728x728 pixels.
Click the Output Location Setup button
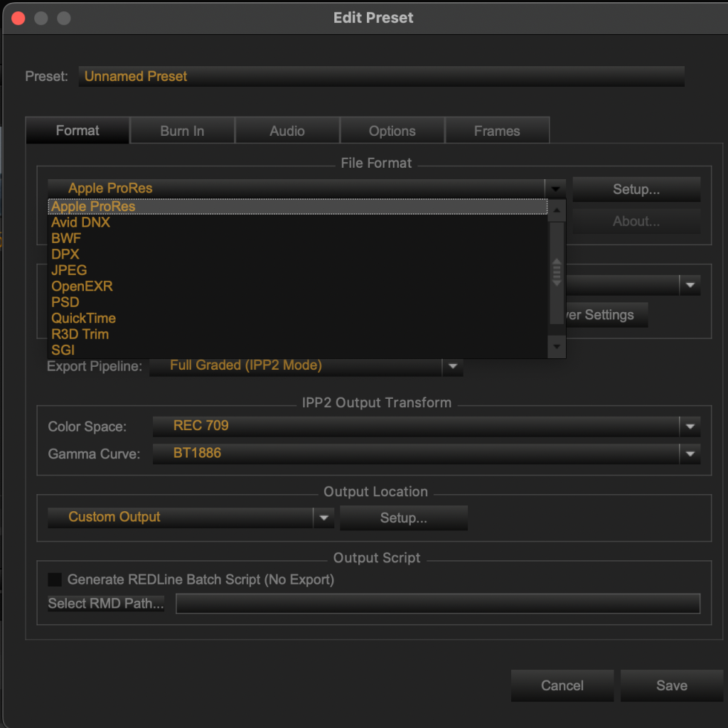click(404, 518)
